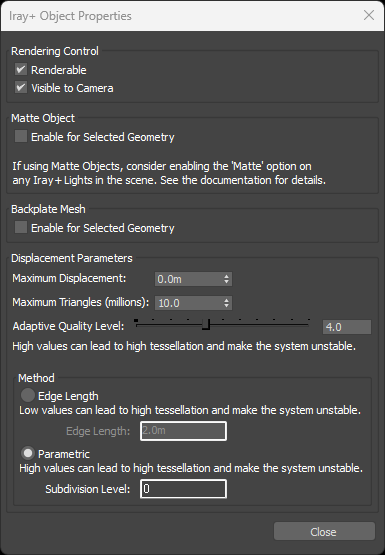
Task: Click the Method group label
Action: tap(36, 378)
